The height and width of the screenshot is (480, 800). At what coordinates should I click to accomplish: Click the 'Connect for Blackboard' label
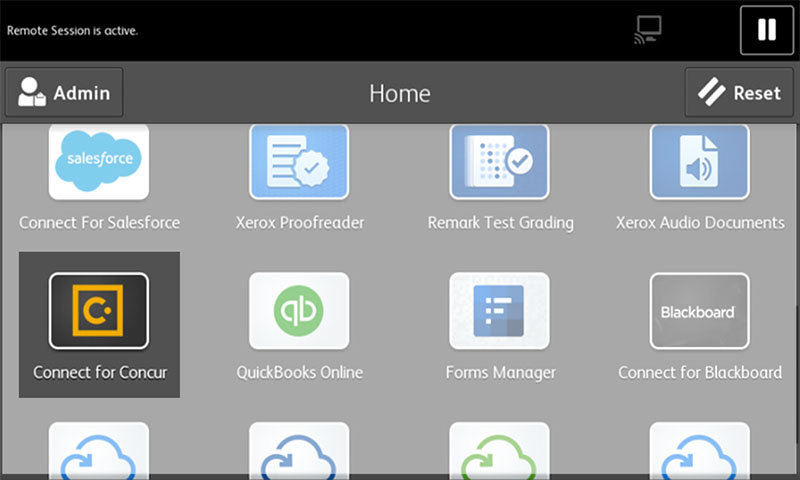click(x=700, y=372)
